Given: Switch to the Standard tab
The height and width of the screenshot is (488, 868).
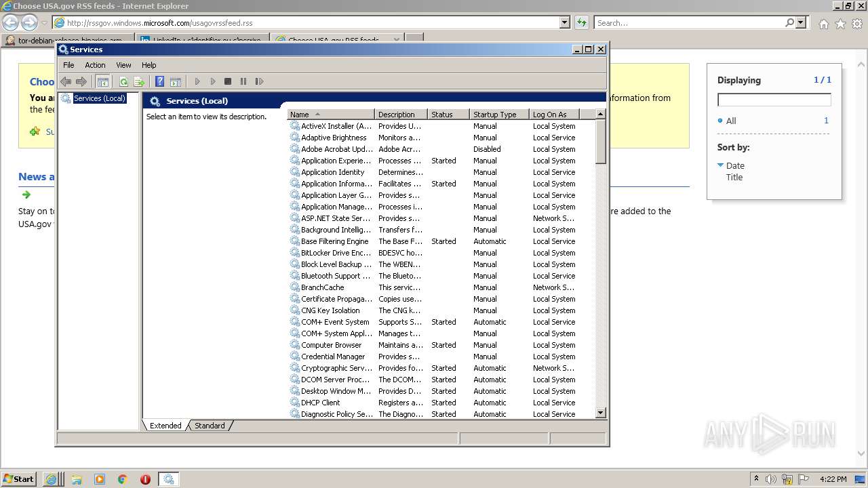Looking at the screenshot, I should tap(210, 426).
